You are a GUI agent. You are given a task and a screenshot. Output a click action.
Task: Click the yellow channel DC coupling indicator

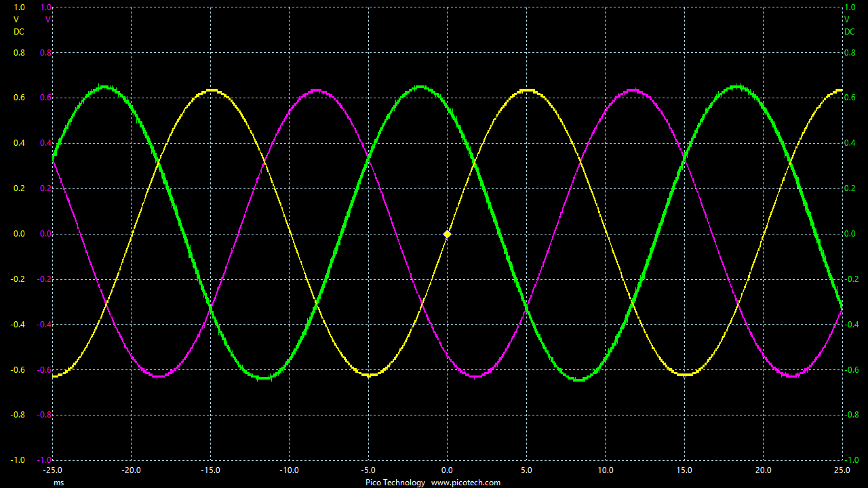pos(19,32)
